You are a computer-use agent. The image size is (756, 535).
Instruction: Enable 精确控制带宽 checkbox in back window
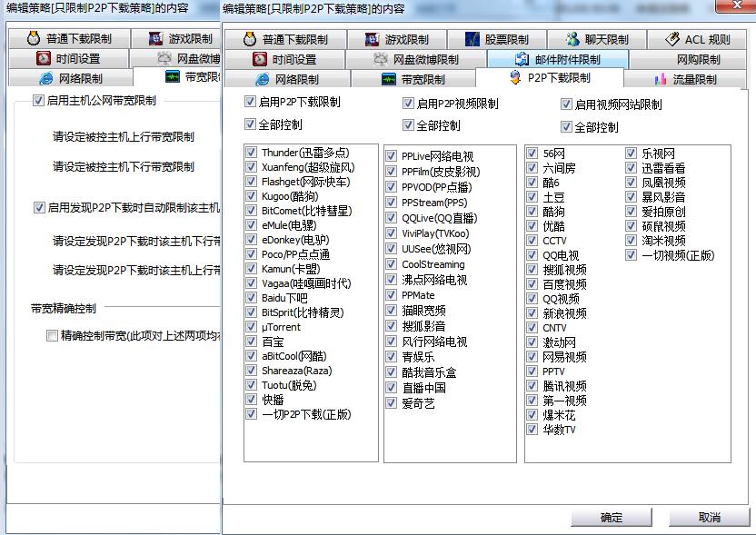point(52,335)
